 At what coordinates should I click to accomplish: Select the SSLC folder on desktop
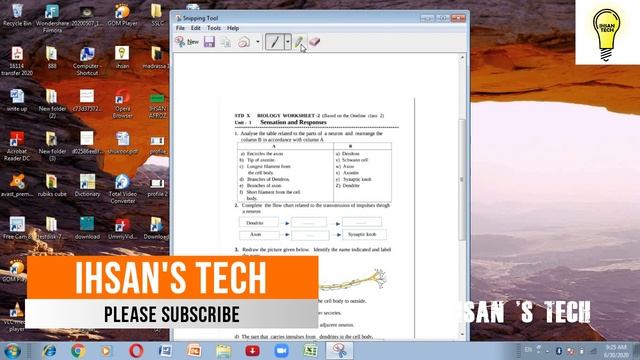[157, 15]
